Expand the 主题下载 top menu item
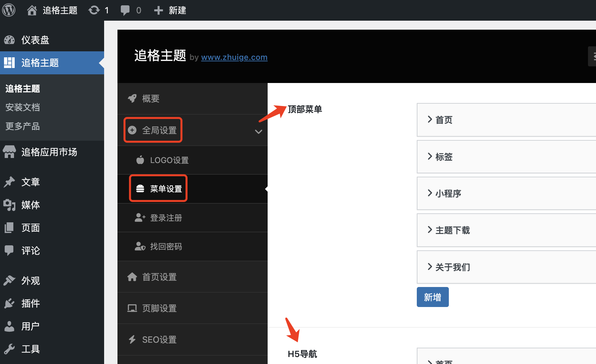 click(x=506, y=230)
